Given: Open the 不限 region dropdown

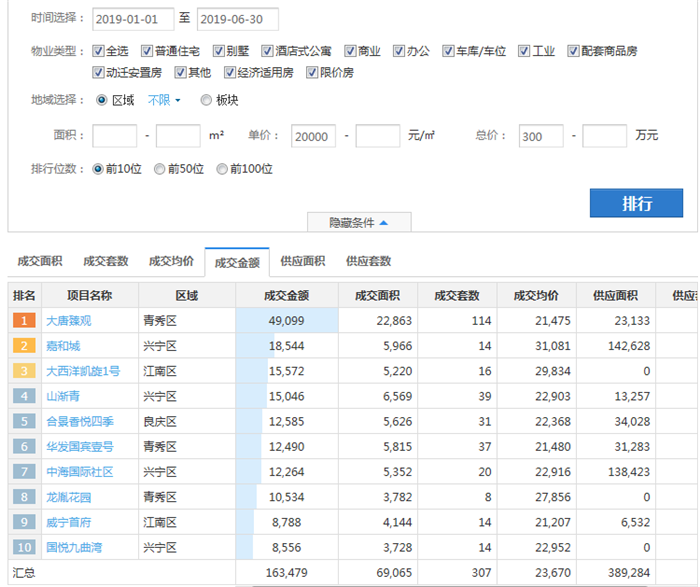Looking at the screenshot, I should pos(164,100).
